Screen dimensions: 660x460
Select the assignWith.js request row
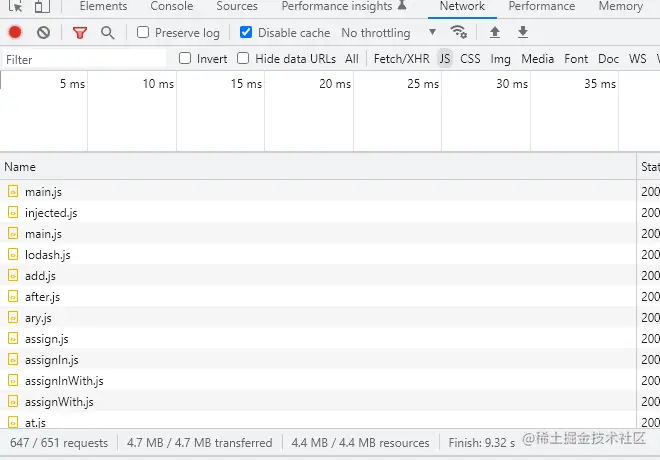(318, 402)
